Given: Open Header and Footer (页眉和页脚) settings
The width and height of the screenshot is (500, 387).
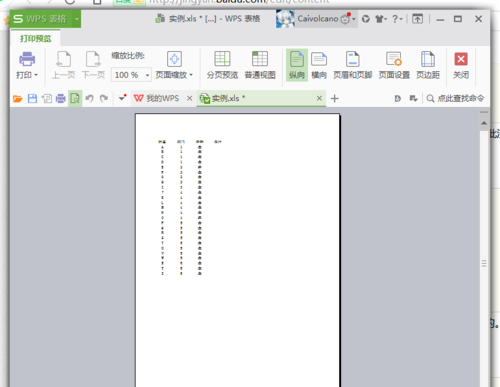Looking at the screenshot, I should click(353, 65).
